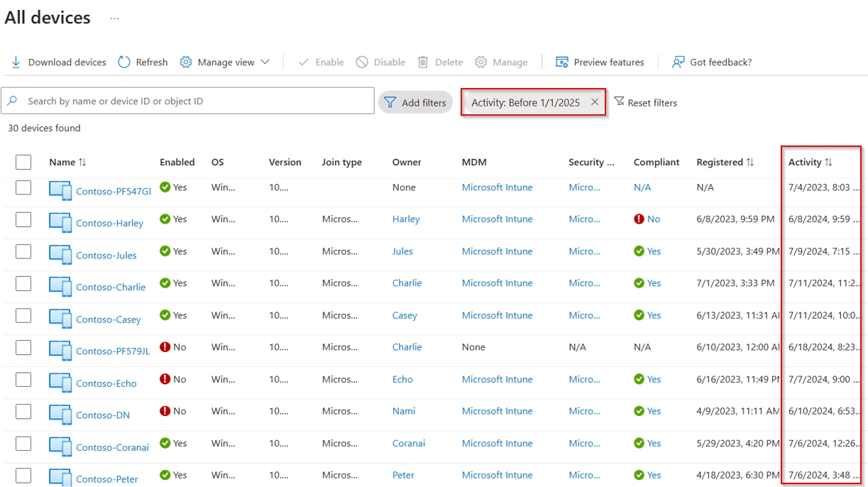Click the Manage gear icon
The image size is (868, 487).
tap(481, 62)
